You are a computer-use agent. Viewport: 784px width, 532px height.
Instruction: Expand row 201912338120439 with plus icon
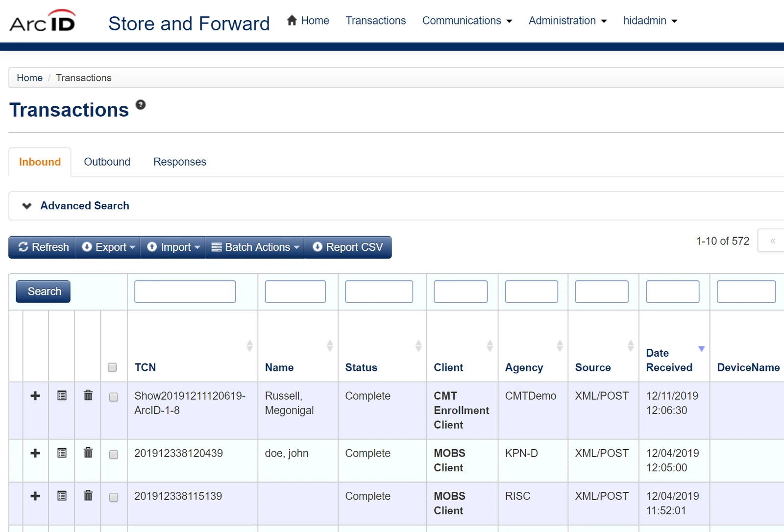tap(35, 453)
